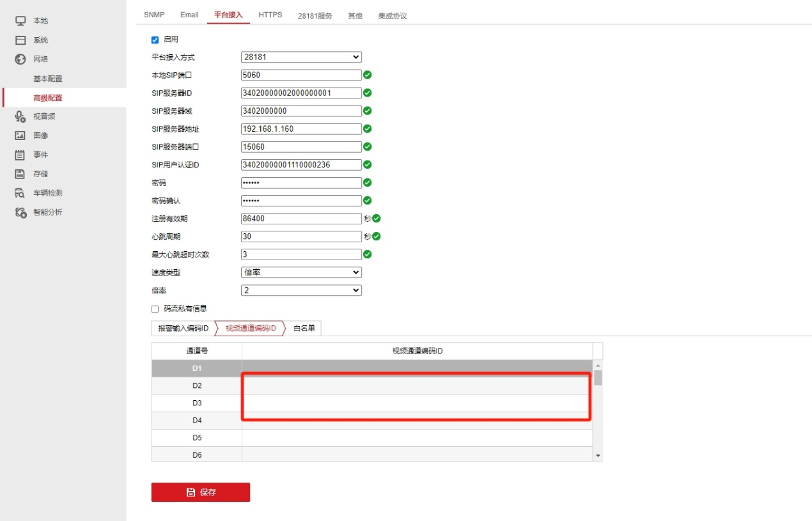Select the 图像 image icon in sidebar

click(20, 135)
